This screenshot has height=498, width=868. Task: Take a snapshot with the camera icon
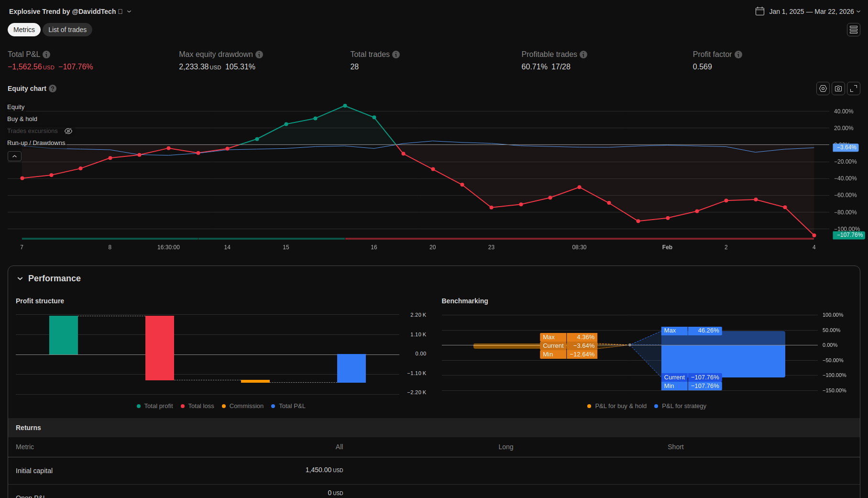838,89
